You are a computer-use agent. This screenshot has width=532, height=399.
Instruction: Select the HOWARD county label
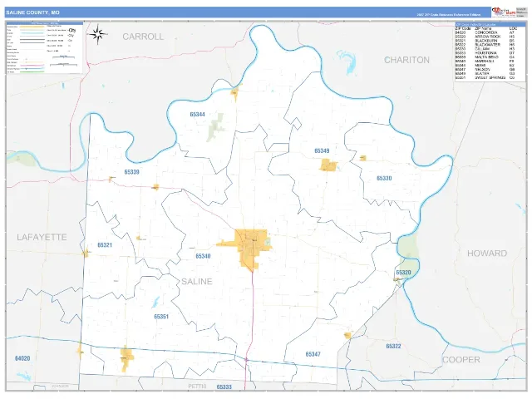coord(487,253)
